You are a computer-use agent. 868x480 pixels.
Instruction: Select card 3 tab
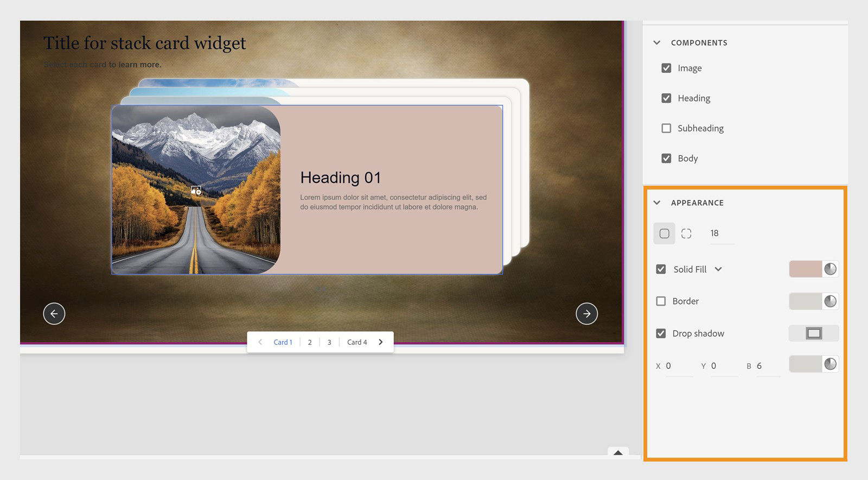pyautogui.click(x=329, y=342)
